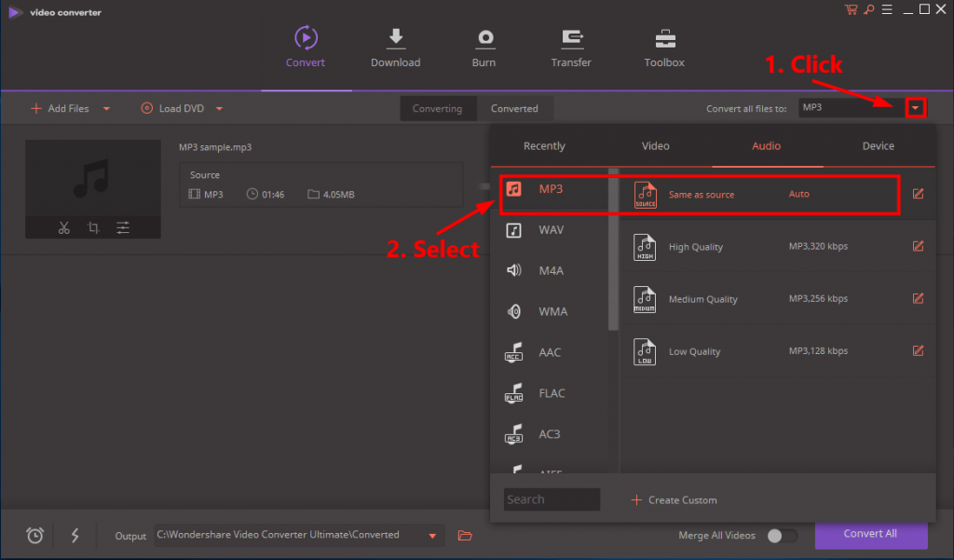The width and height of the screenshot is (954, 560).
Task: Click the format list scrollbar
Action: click(x=613, y=250)
